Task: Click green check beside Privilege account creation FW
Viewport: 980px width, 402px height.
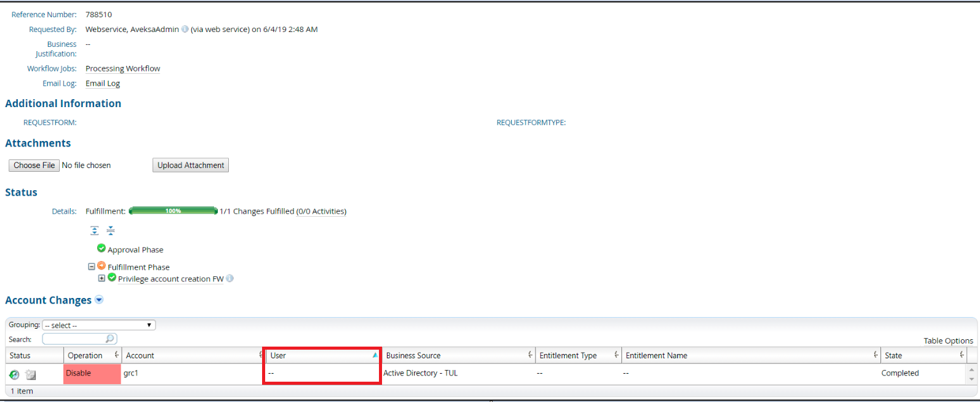Action: [x=112, y=278]
